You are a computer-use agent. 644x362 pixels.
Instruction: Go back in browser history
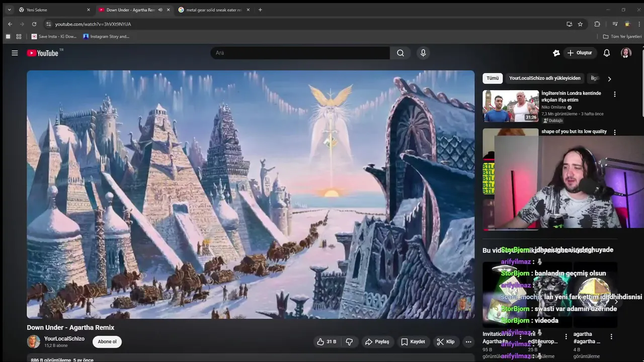[10, 24]
